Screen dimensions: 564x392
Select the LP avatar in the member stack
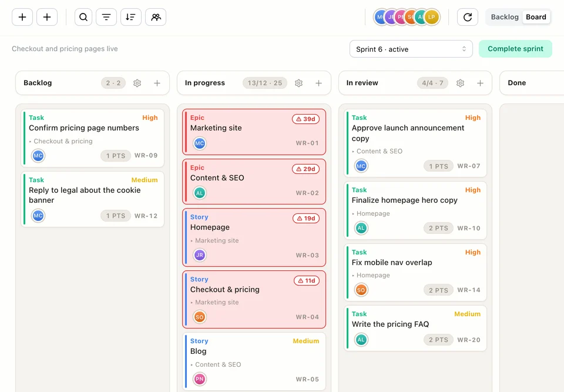click(432, 17)
